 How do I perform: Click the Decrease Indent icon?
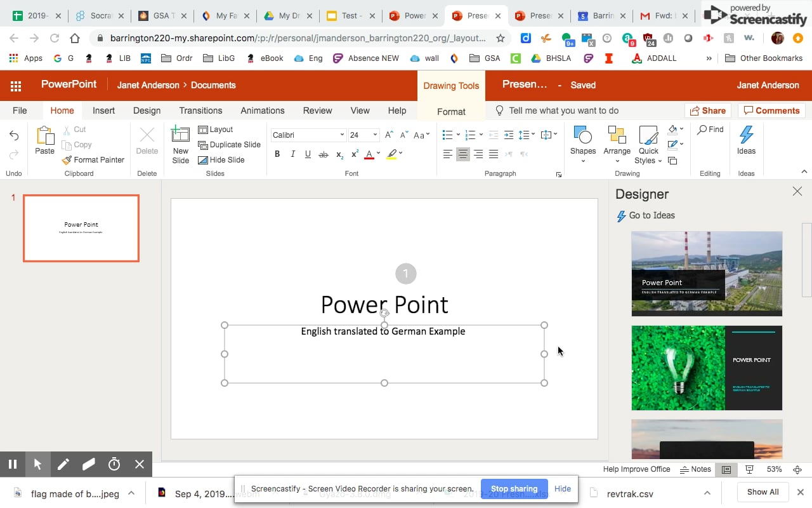point(494,135)
